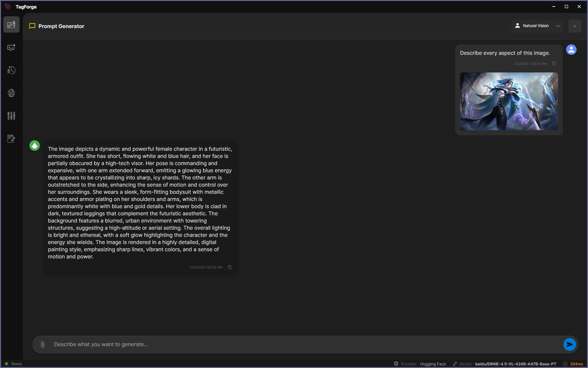Open the sliders settings sidebar icon
588x368 pixels.
pos(11,116)
